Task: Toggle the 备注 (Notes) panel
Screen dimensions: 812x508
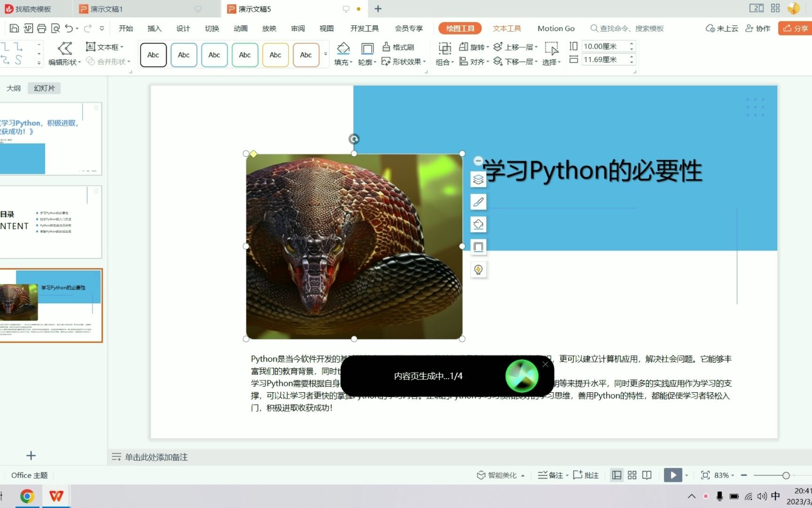Action: tap(552, 475)
